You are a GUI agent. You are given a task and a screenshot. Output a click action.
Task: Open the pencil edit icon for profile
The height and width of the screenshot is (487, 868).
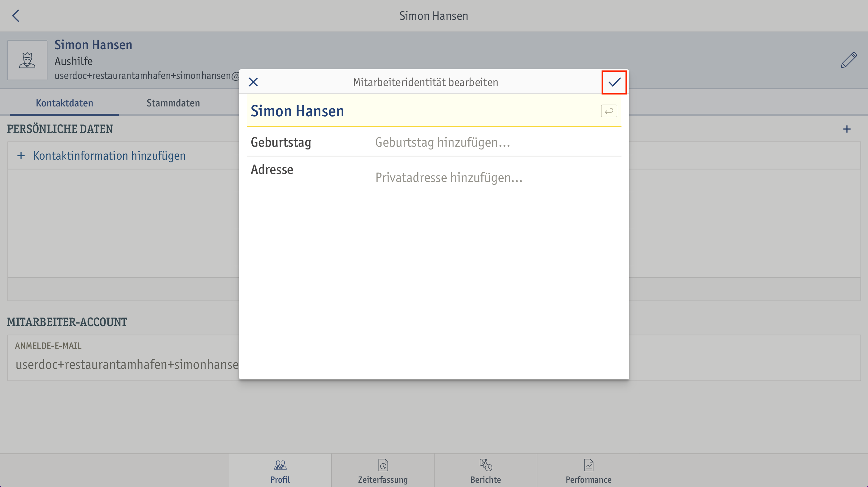(848, 60)
